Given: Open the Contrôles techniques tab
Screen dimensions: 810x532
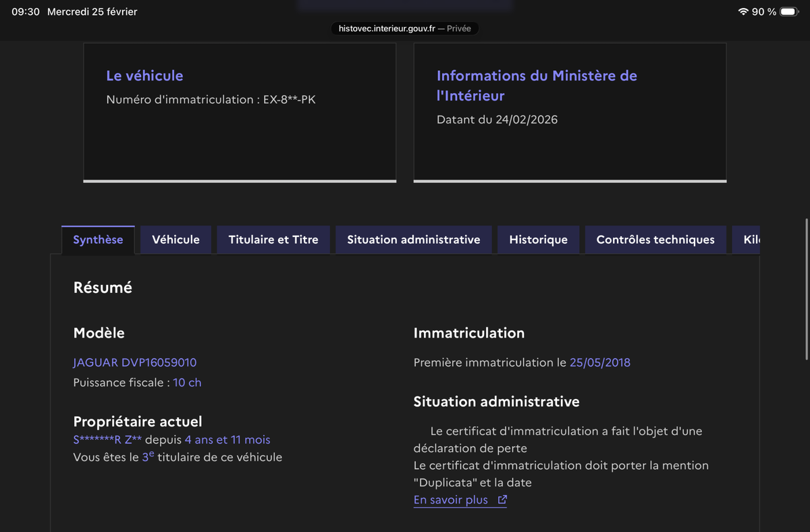Looking at the screenshot, I should coord(655,240).
